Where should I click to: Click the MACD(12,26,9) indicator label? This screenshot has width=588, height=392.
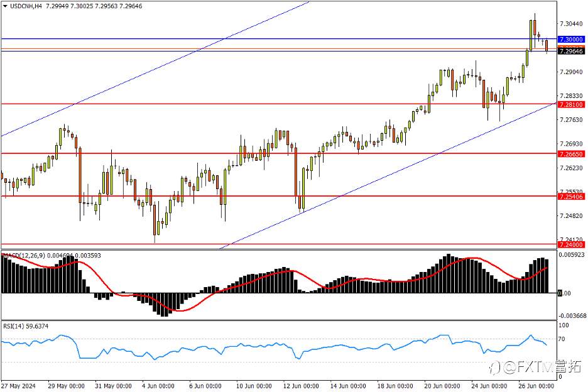[x=24, y=256]
